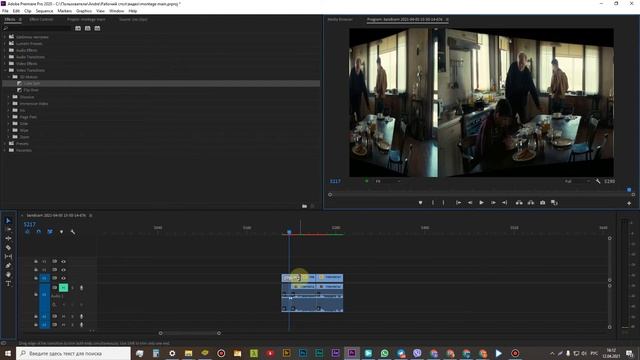Select the Pen tool

click(8, 265)
